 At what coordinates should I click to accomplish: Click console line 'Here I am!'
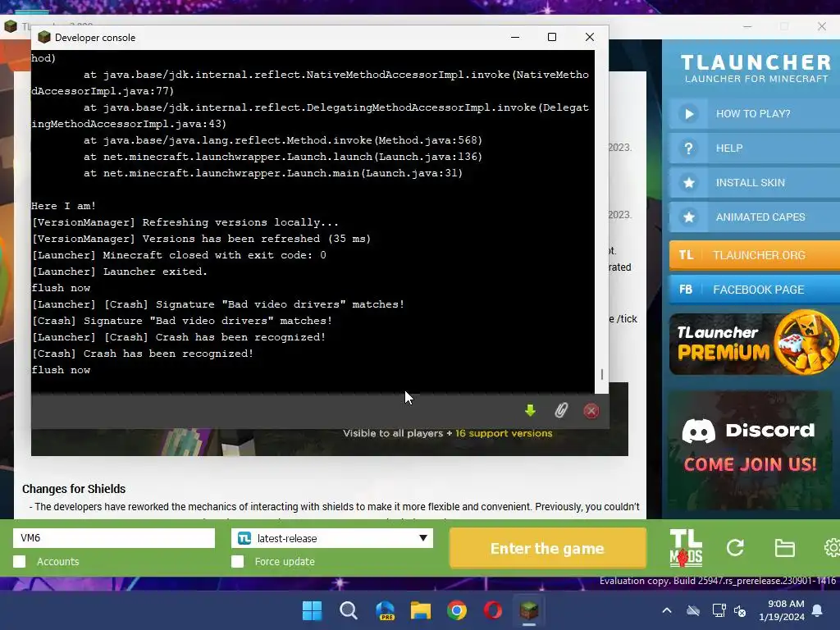click(x=63, y=206)
